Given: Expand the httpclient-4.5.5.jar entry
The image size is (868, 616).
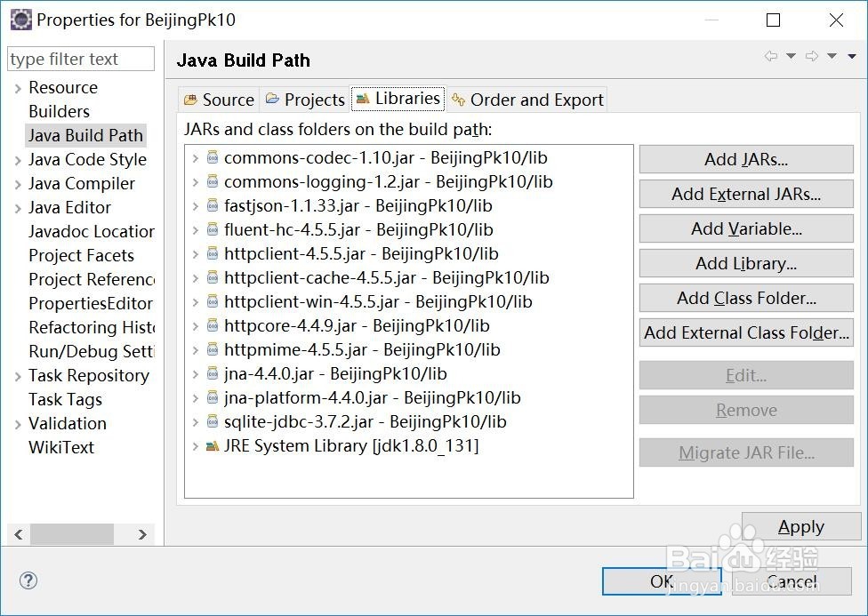Looking at the screenshot, I should click(196, 254).
